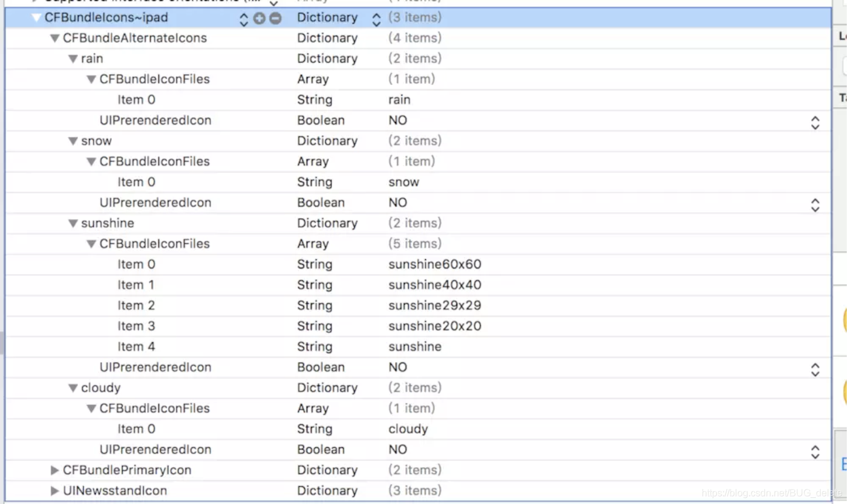The height and width of the screenshot is (504, 848).
Task: Expand the CFBundlePrimaryIcon dictionary
Action: tap(55, 470)
